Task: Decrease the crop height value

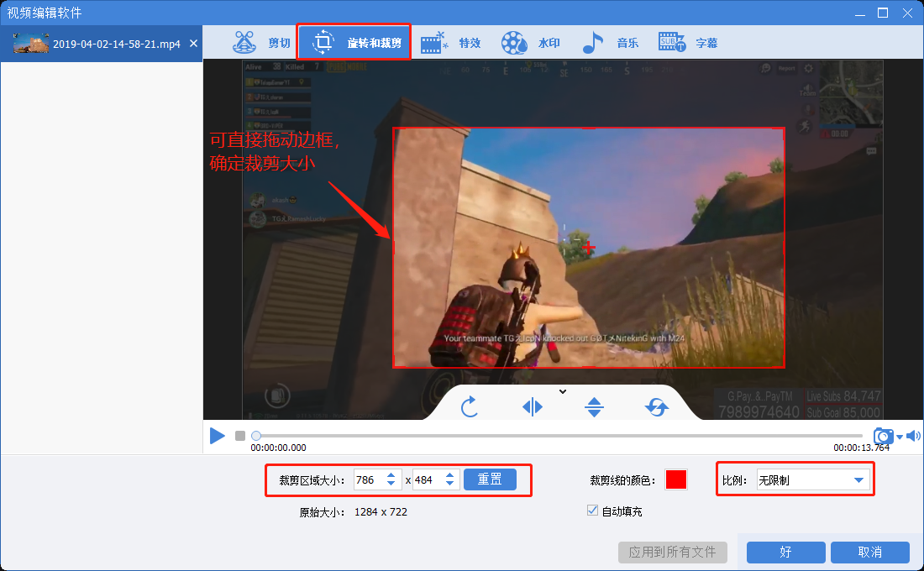Action: 450,485
